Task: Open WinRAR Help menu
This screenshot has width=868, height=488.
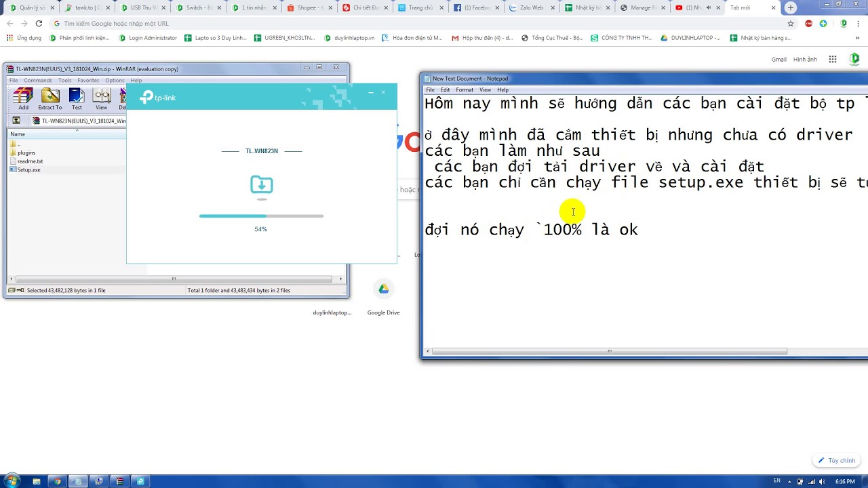Action: [x=136, y=81]
